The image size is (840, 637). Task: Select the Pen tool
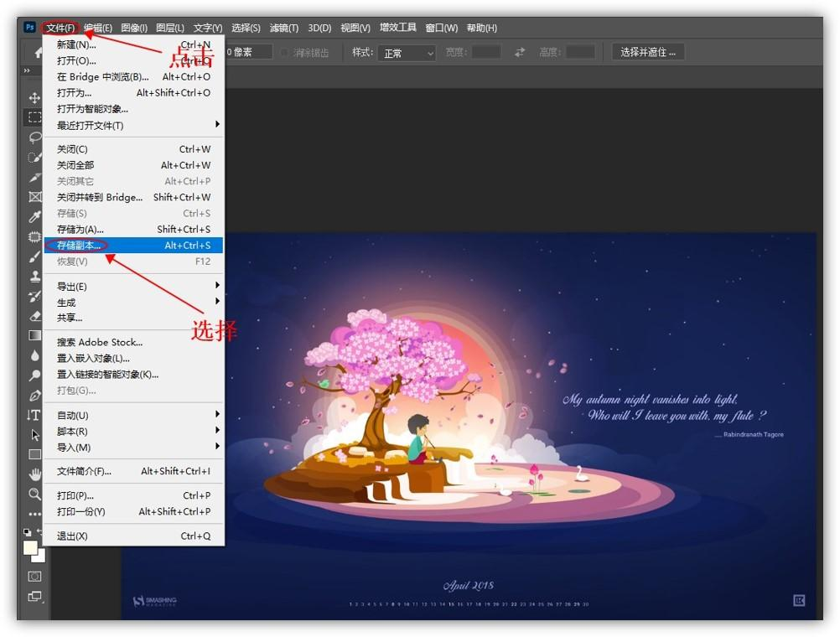click(35, 396)
